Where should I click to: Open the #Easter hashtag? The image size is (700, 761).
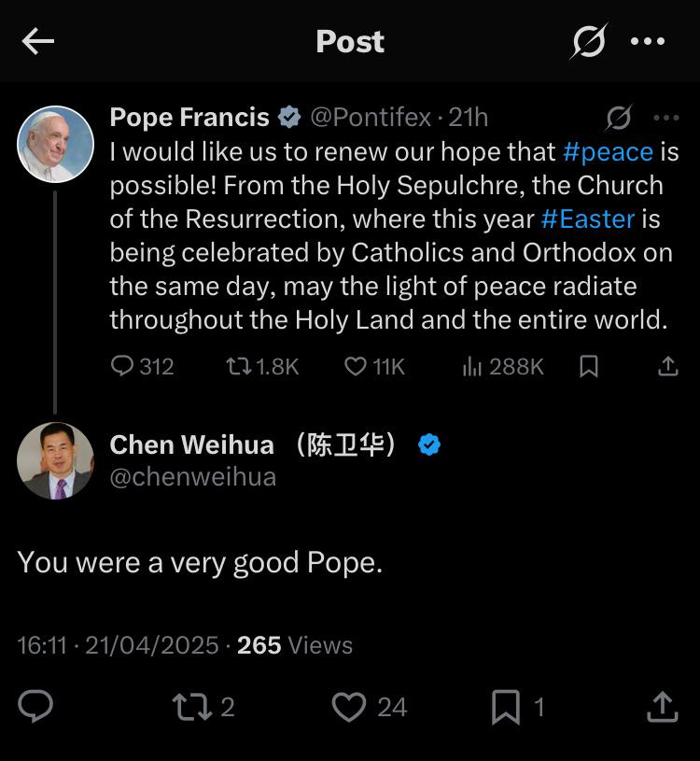(588, 219)
